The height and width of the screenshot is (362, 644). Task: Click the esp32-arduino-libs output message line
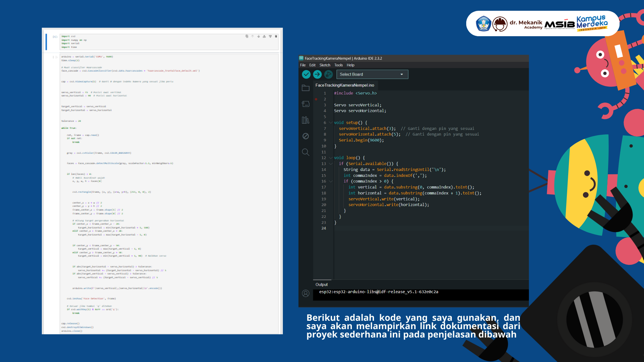pos(379,292)
